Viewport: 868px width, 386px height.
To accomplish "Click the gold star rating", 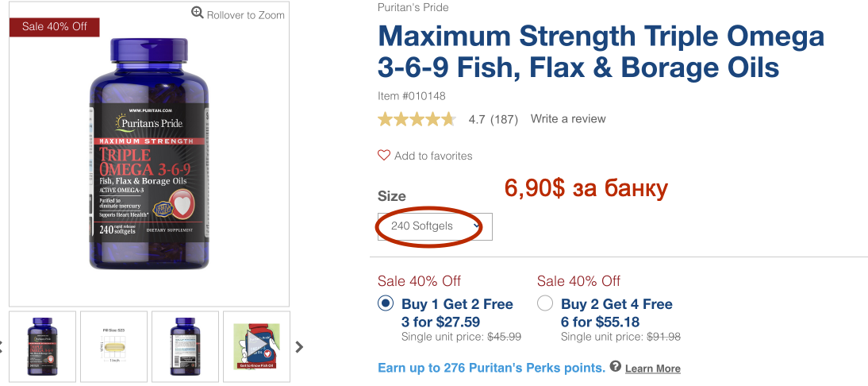I will pyautogui.click(x=417, y=119).
